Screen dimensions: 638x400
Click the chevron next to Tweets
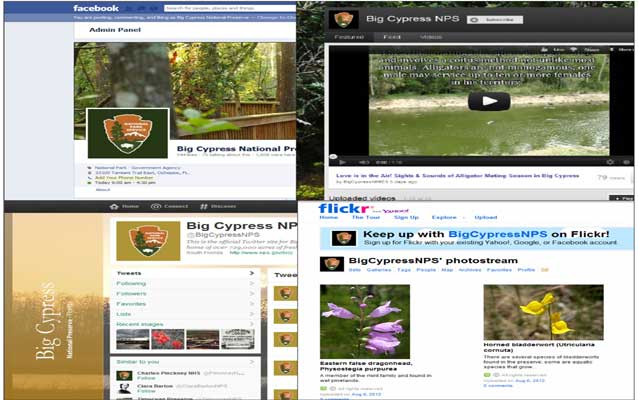coord(252,273)
